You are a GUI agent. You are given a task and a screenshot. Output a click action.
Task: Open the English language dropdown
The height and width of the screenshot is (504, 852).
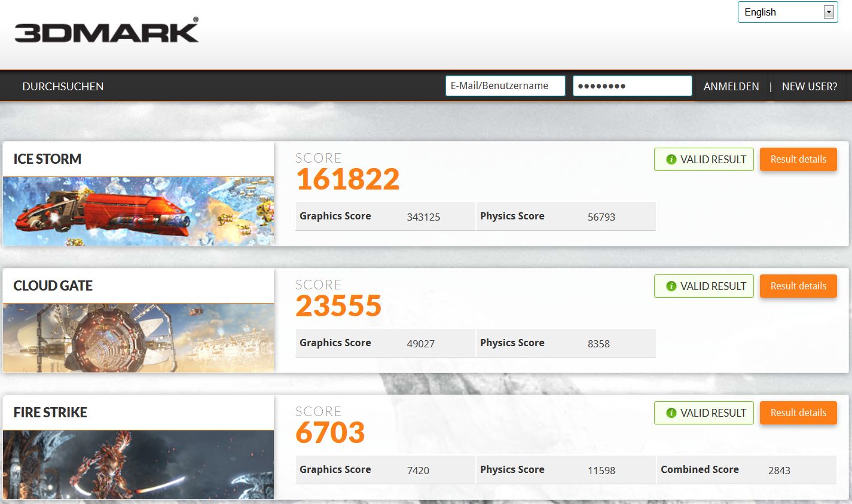point(787,12)
